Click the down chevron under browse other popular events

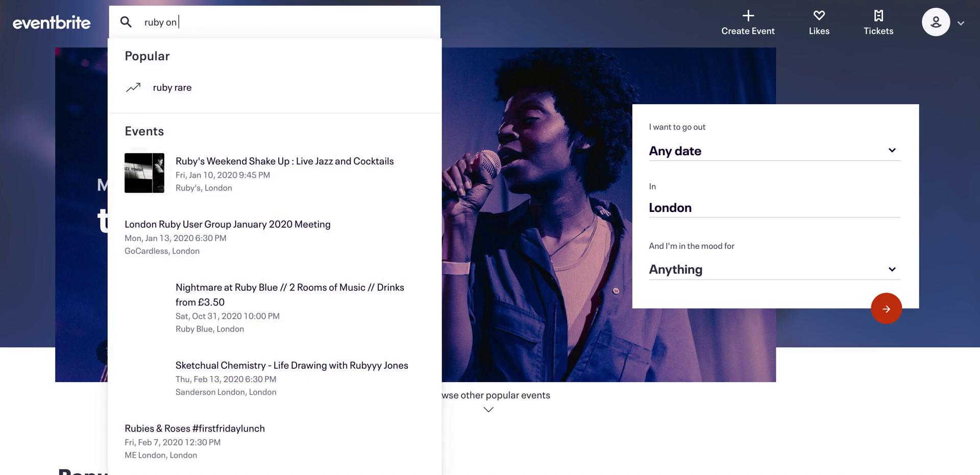coord(488,410)
